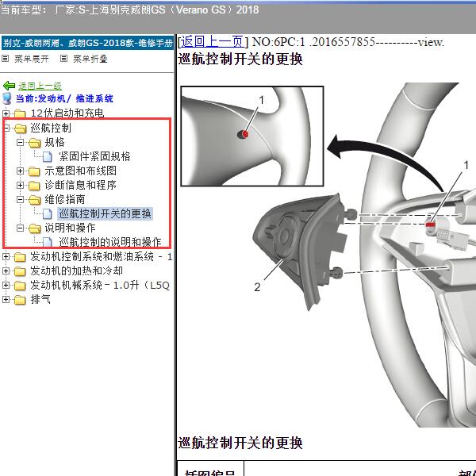Click the 返回上一页 link

coord(212,41)
